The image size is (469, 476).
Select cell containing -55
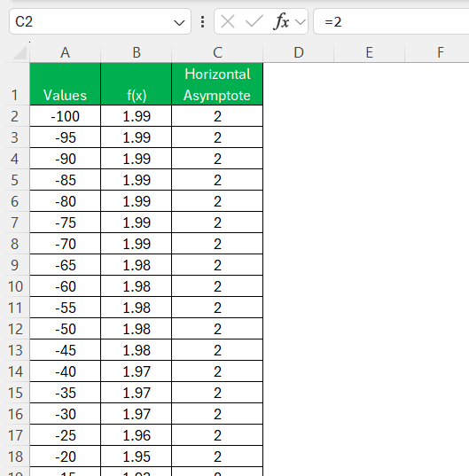(x=66, y=308)
